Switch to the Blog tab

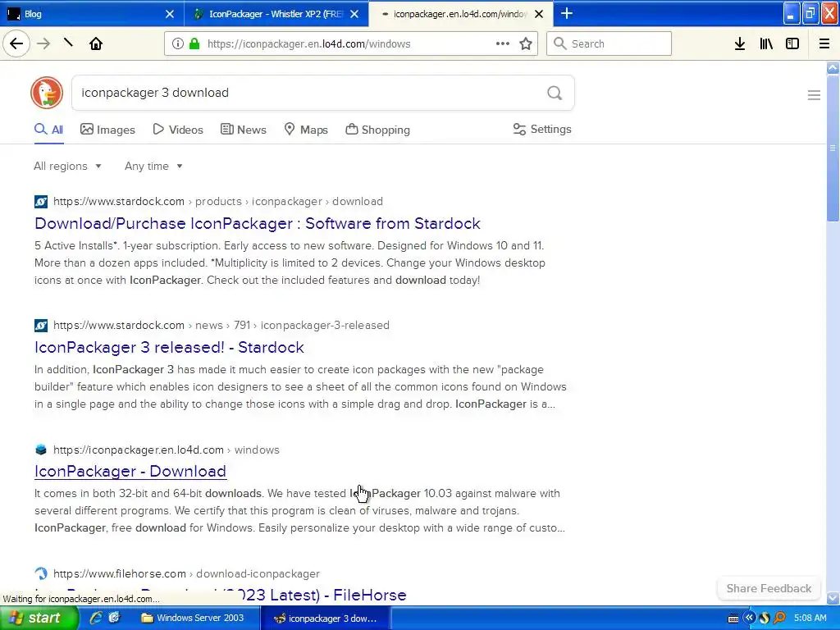[91, 14]
